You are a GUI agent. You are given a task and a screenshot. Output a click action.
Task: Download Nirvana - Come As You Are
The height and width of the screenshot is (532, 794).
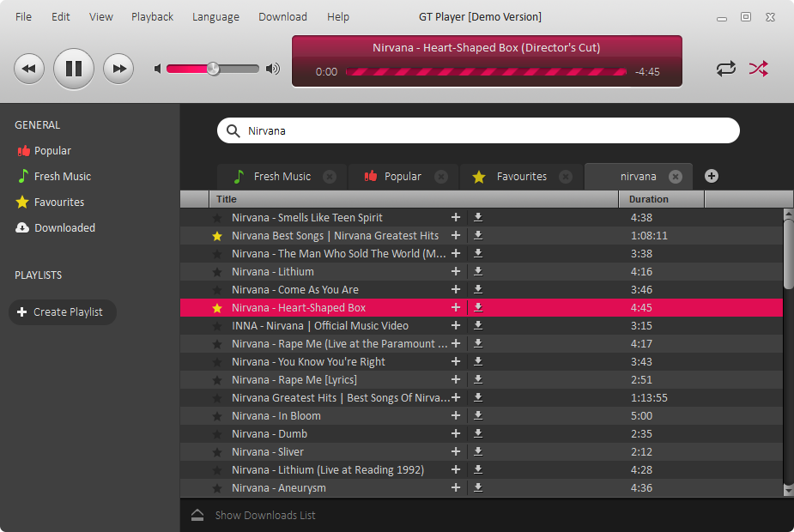click(x=478, y=289)
